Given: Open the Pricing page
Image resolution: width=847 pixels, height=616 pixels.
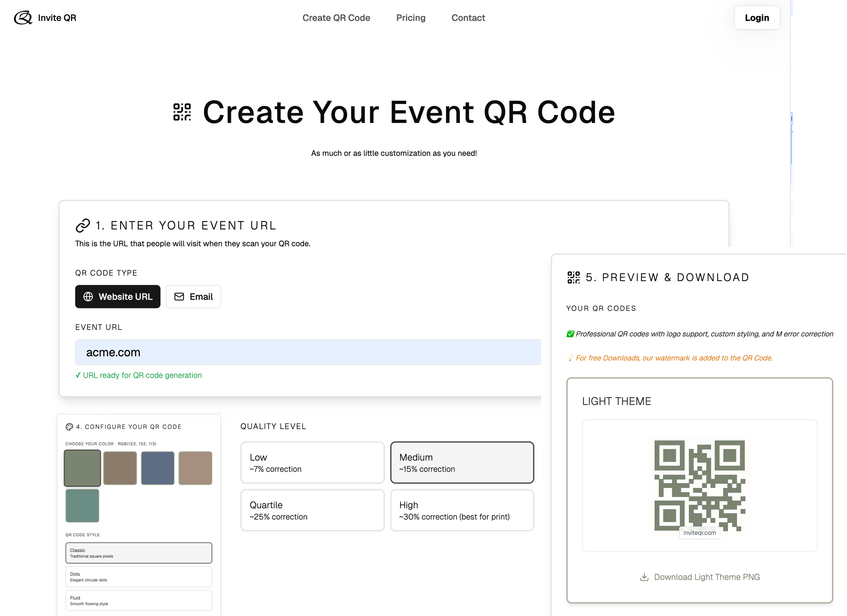Looking at the screenshot, I should coord(411,18).
